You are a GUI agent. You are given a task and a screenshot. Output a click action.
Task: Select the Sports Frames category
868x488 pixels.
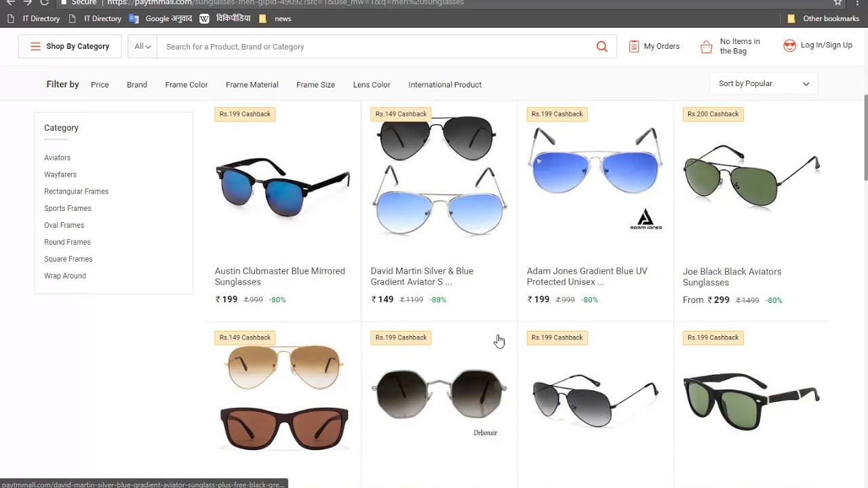[x=67, y=208]
